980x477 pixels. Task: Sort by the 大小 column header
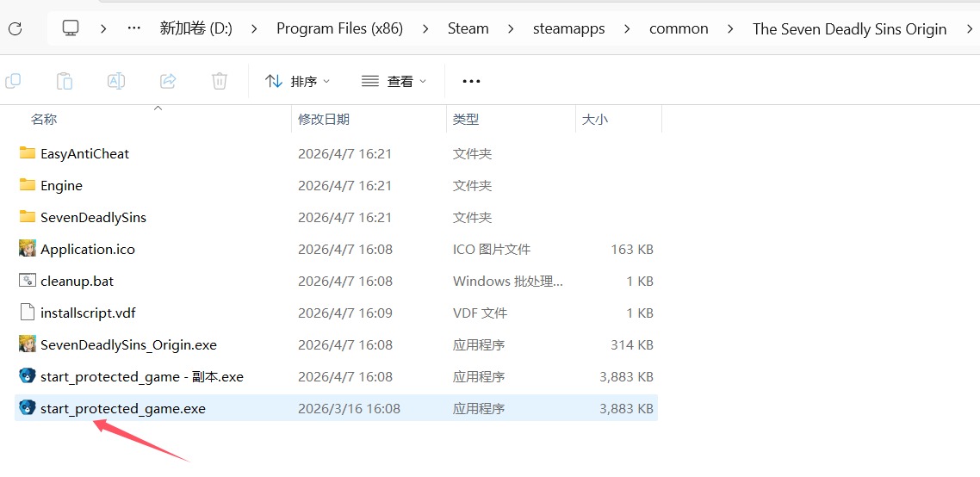pyautogui.click(x=595, y=120)
